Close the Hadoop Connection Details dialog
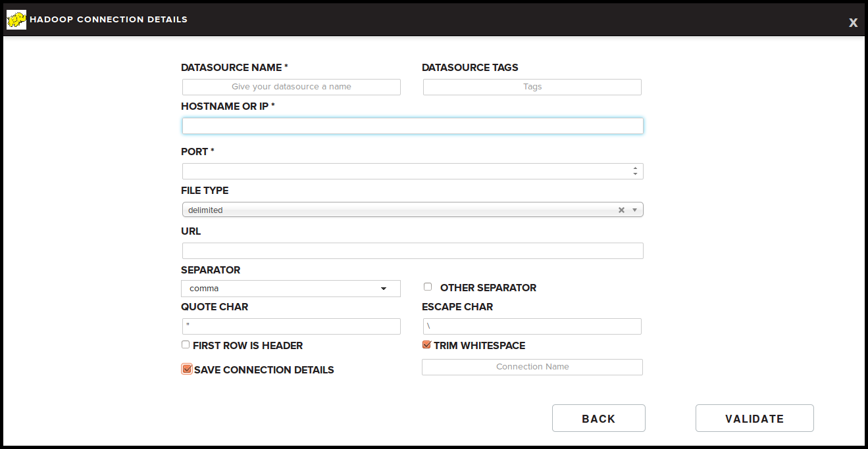The height and width of the screenshot is (449, 868). [x=853, y=22]
